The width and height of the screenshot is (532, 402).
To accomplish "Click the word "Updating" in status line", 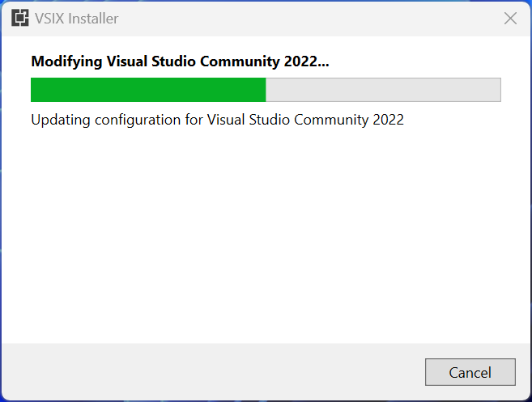I will click(61, 120).
